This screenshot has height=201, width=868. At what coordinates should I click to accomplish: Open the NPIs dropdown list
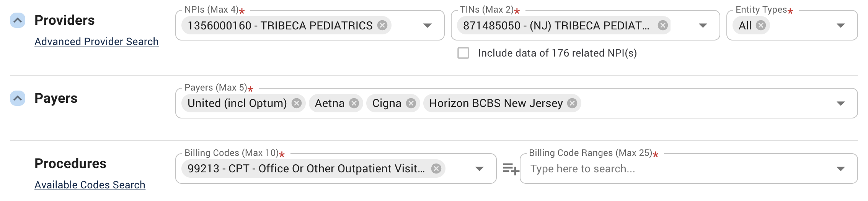click(427, 26)
